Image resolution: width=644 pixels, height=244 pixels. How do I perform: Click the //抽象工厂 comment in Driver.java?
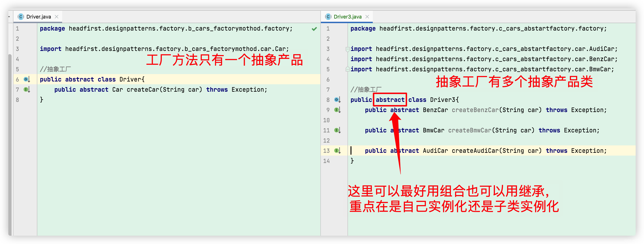tap(55, 69)
